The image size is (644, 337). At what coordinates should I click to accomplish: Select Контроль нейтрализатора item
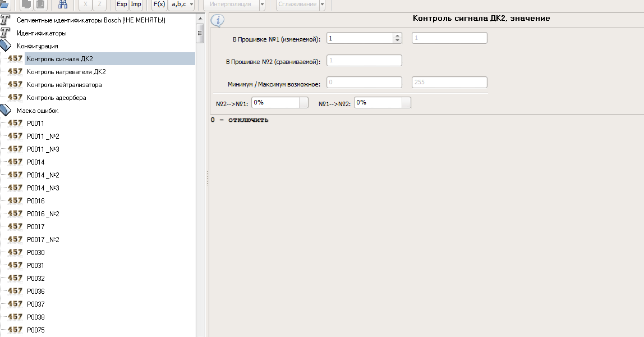pos(64,85)
